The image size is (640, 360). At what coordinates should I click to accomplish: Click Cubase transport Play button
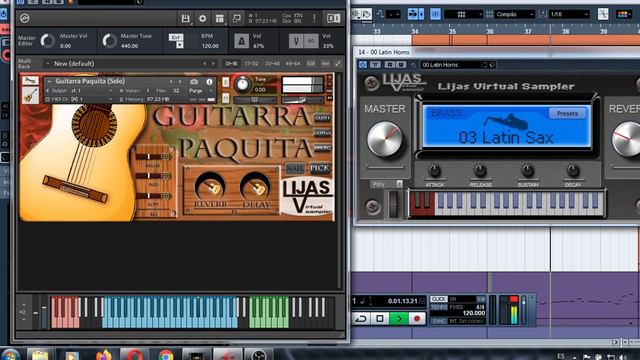pos(398,318)
